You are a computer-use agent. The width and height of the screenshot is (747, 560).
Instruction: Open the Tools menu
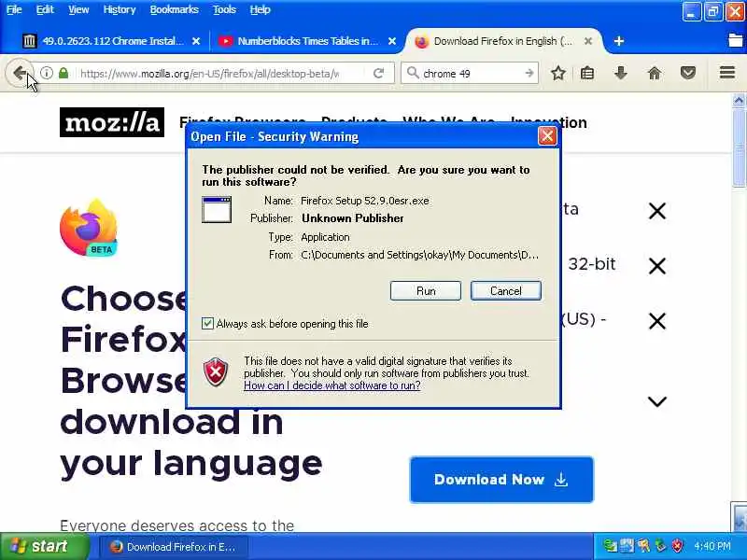tap(224, 9)
